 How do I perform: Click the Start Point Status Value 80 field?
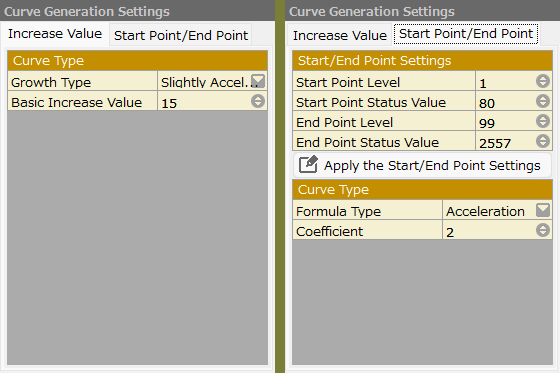pyautogui.click(x=514, y=101)
